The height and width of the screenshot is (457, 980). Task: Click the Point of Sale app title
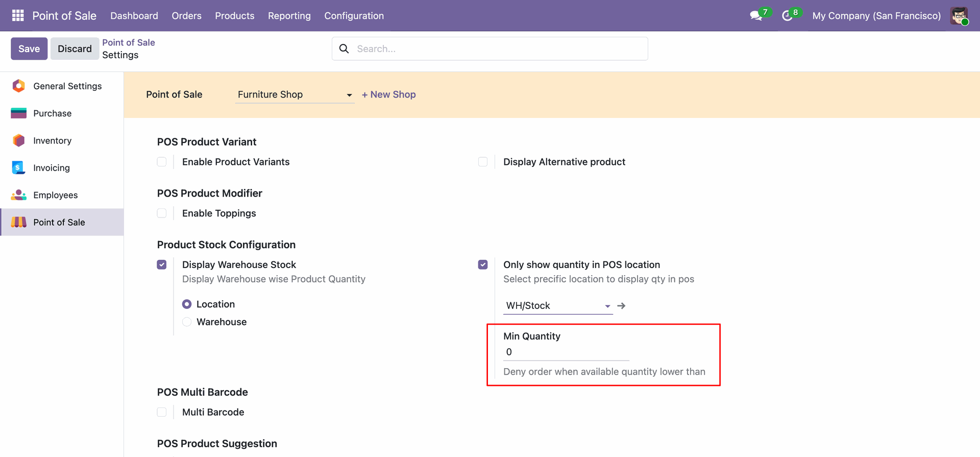(64, 16)
